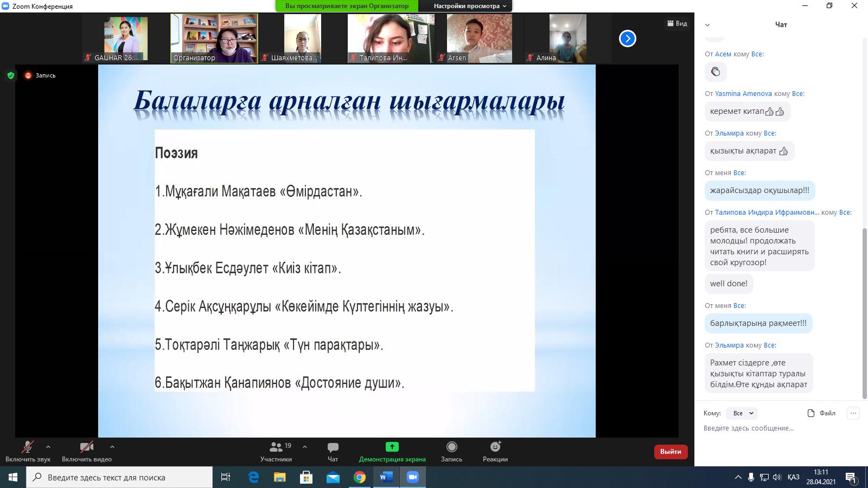Select Arsen participant thumbnail
Image resolution: width=868 pixels, height=488 pixels.
[x=480, y=38]
